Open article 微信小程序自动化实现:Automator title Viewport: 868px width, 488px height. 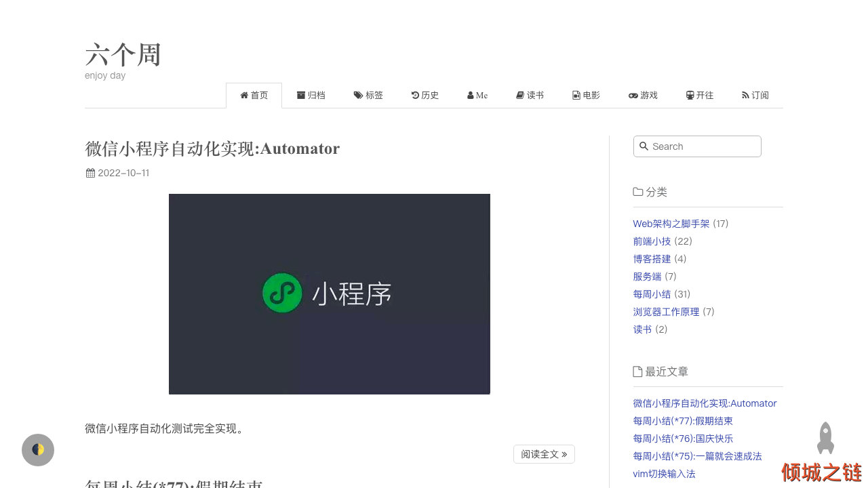(212, 148)
